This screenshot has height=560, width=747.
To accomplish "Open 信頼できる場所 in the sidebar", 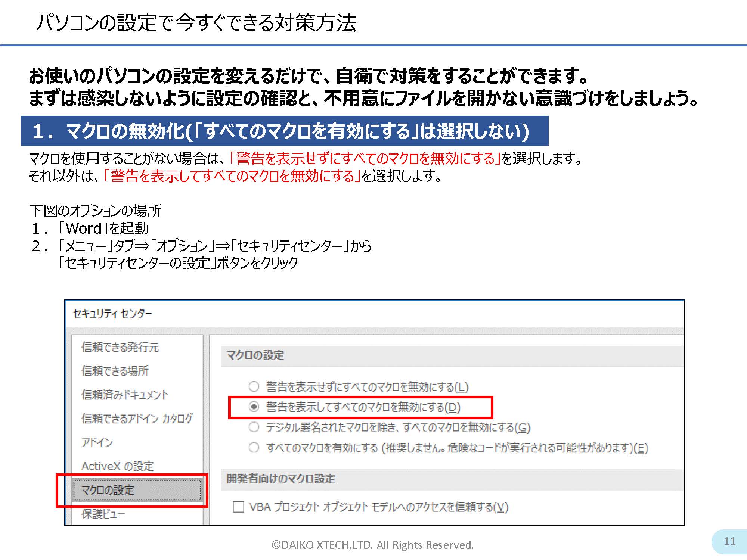I will click(x=115, y=371).
